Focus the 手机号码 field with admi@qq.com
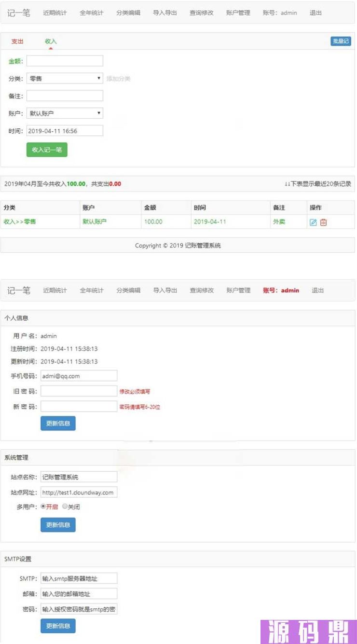The width and height of the screenshot is (357, 644). click(79, 376)
